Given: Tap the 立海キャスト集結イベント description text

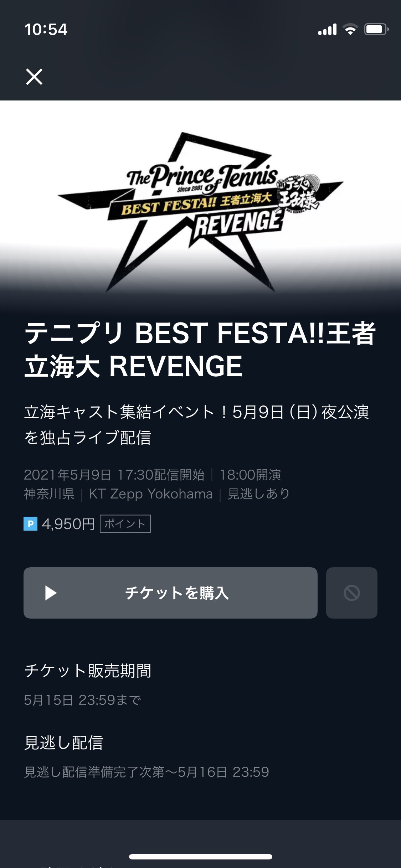Looking at the screenshot, I should [196, 425].
